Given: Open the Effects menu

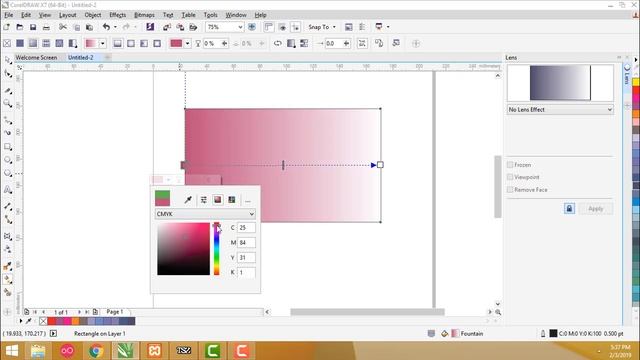Looking at the screenshot, I should tap(118, 15).
